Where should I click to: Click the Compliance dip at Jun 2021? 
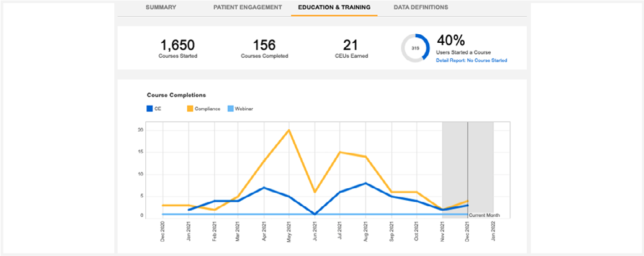pos(315,191)
